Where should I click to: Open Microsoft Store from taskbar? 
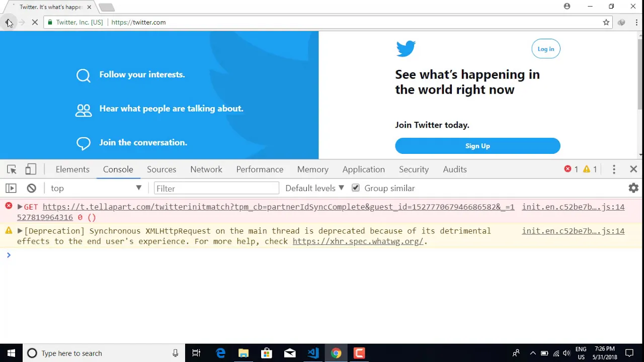[267, 353]
